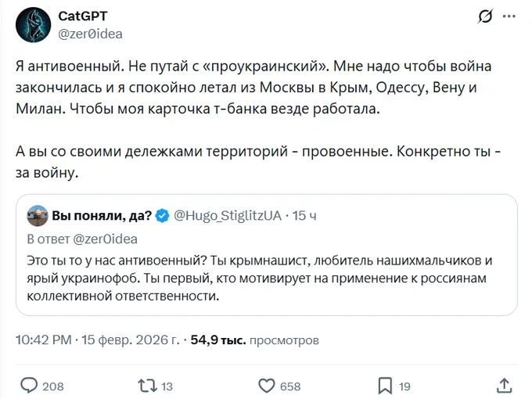Open the "Вы поняли, да?" author name
532x399 pixels.
point(102,215)
